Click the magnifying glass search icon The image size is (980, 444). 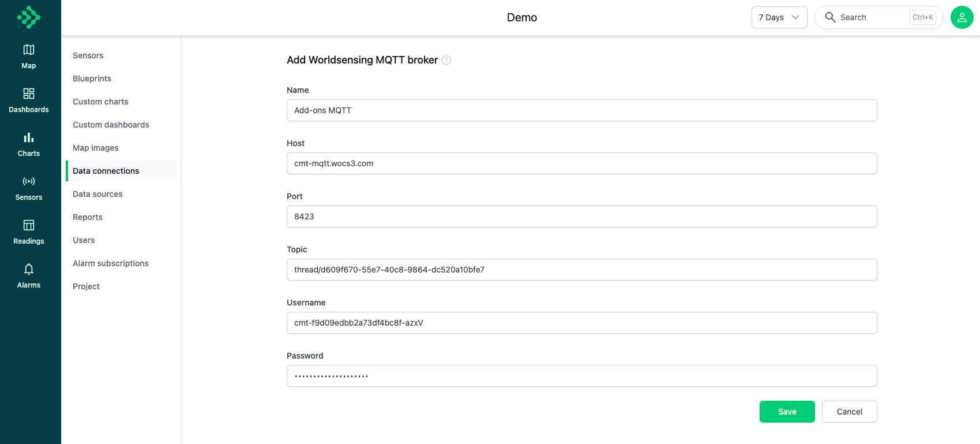[830, 17]
